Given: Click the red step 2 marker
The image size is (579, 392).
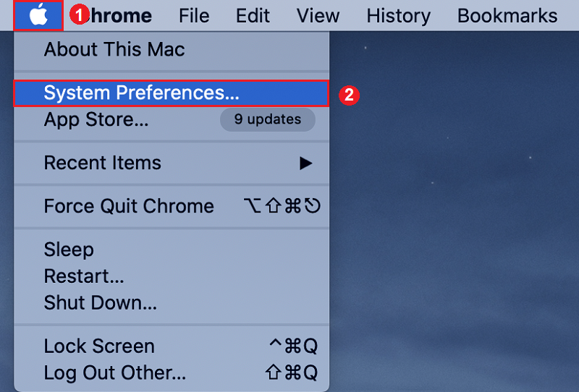Looking at the screenshot, I should pyautogui.click(x=350, y=95).
